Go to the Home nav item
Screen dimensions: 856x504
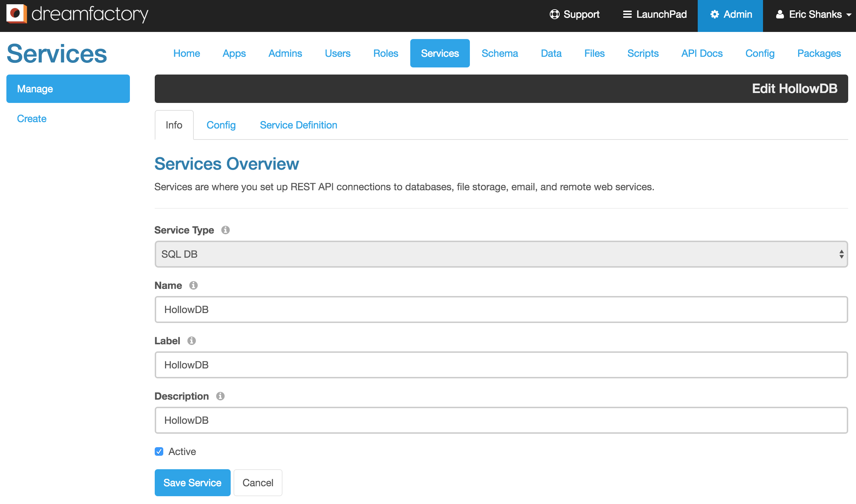pyautogui.click(x=187, y=53)
